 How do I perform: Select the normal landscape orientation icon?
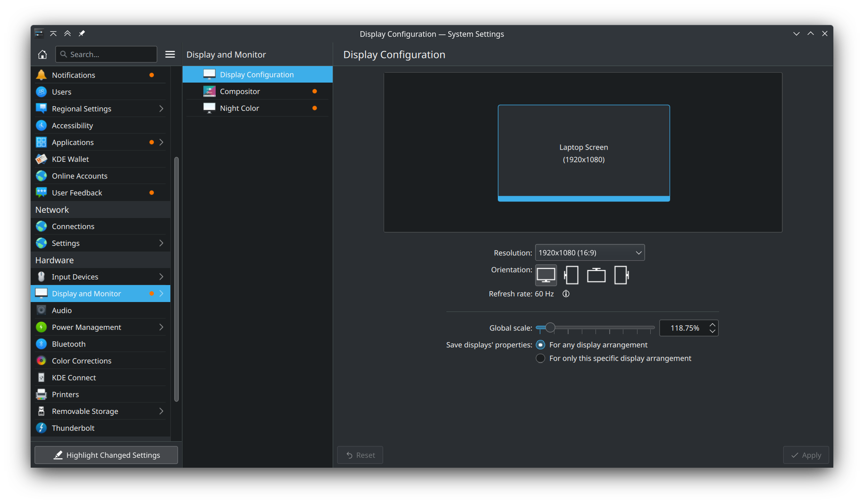pyautogui.click(x=546, y=275)
